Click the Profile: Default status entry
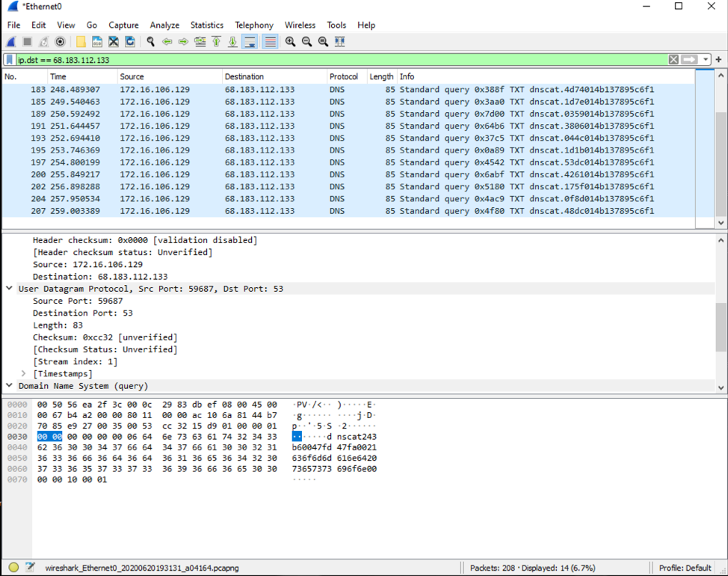 coord(685,568)
